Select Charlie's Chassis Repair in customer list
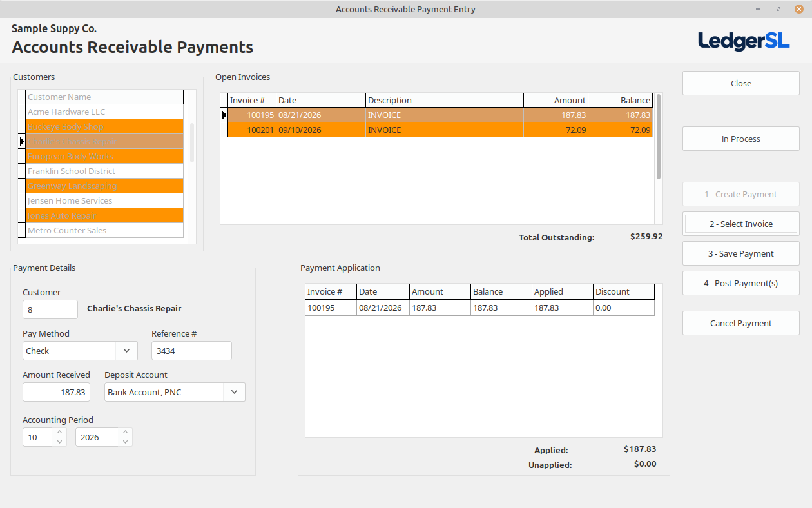The height and width of the screenshot is (508, 812). tap(105, 141)
